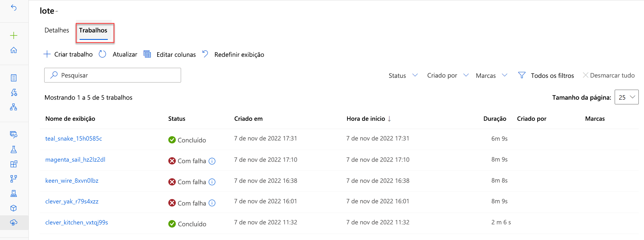Click Criado em '7 de nov de 2022 16:38'
Image resolution: width=644 pixels, height=240 pixels.
(266, 181)
